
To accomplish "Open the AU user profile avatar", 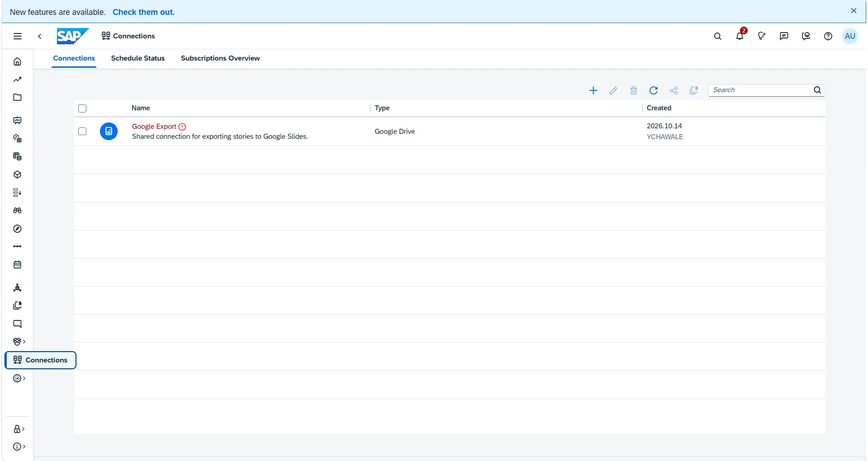I will point(850,36).
